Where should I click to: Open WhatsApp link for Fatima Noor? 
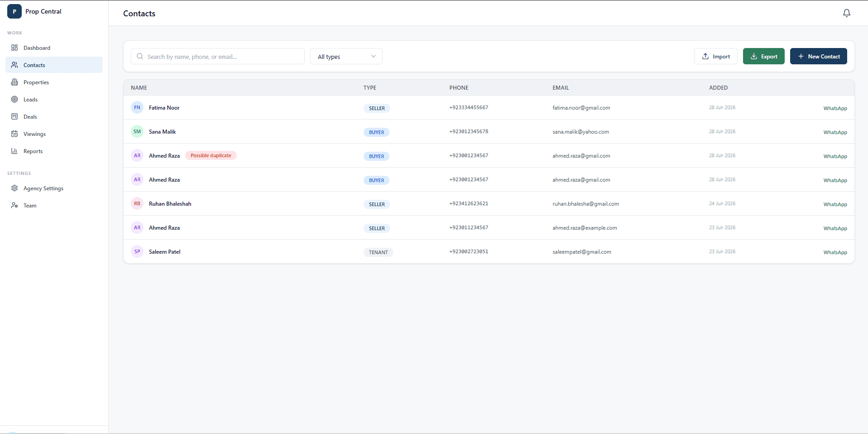tap(835, 108)
